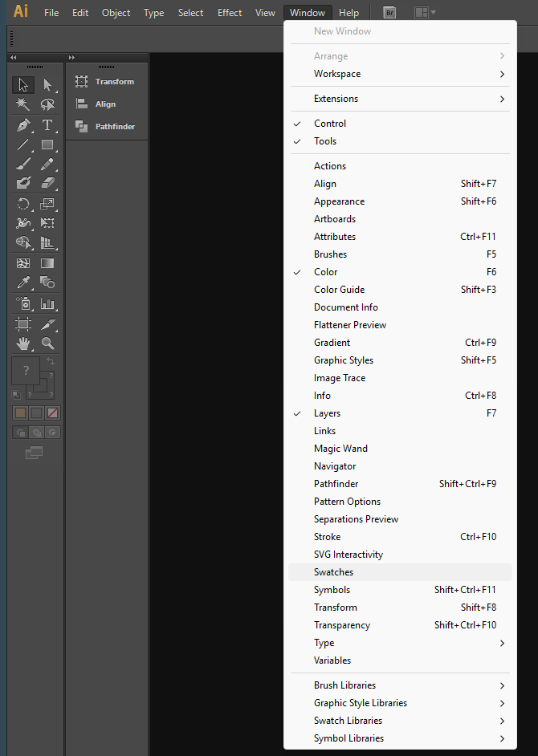Select the Width/Warp tool

23,223
